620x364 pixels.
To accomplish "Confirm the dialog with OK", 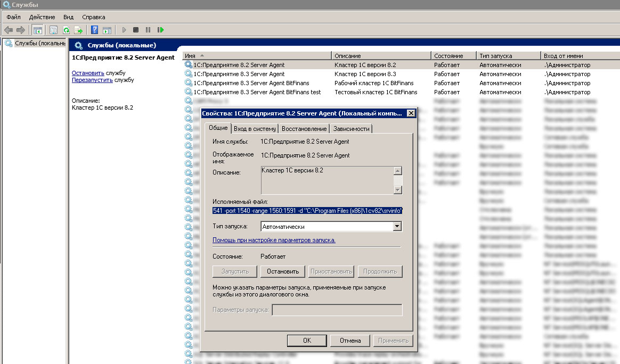I will (x=307, y=341).
